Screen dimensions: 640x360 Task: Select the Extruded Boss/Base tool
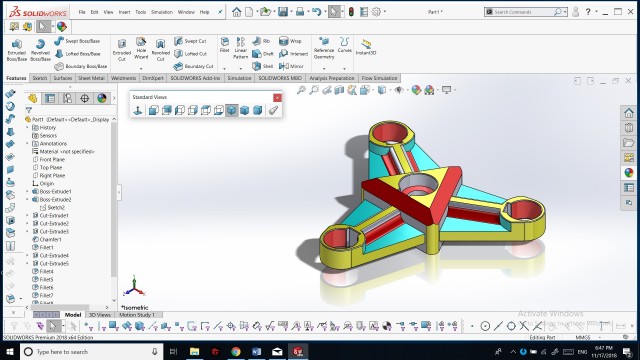click(x=17, y=50)
